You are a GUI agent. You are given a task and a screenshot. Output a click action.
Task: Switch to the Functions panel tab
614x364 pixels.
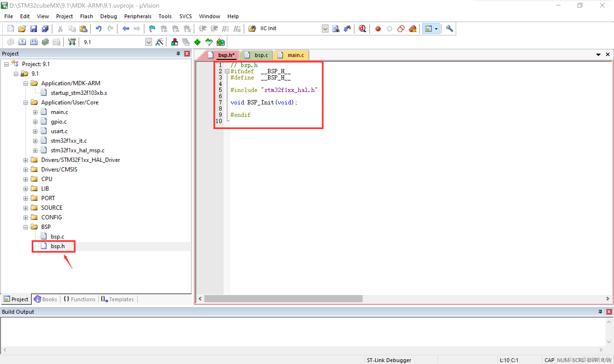point(80,299)
